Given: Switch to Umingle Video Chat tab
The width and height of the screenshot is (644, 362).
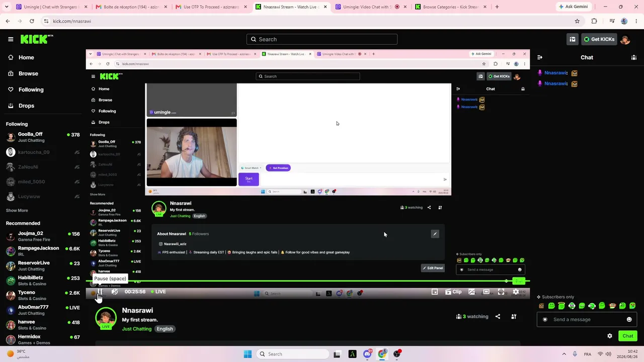Looking at the screenshot, I should tap(370, 7).
